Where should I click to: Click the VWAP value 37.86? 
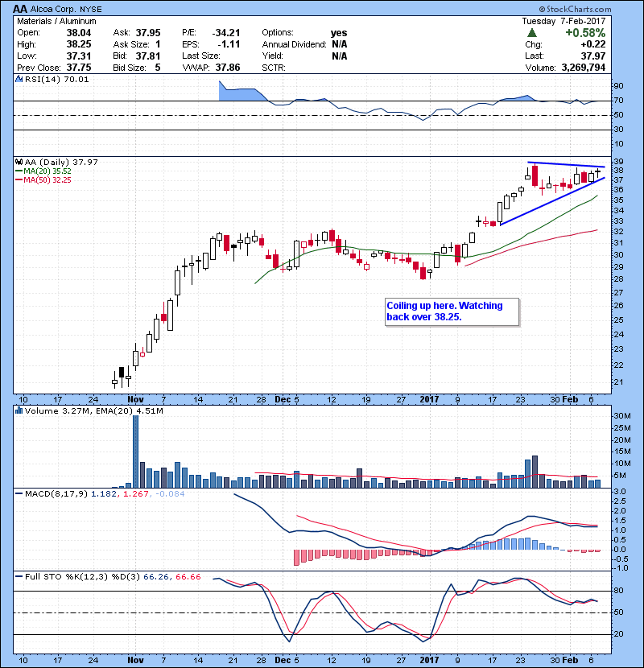(228, 68)
